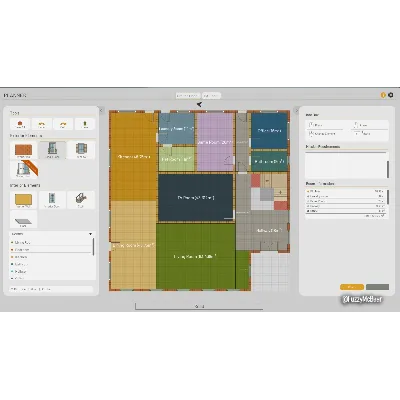This screenshot has width=400, height=400.
Task: Choose the interior door tile
Action: [52, 200]
